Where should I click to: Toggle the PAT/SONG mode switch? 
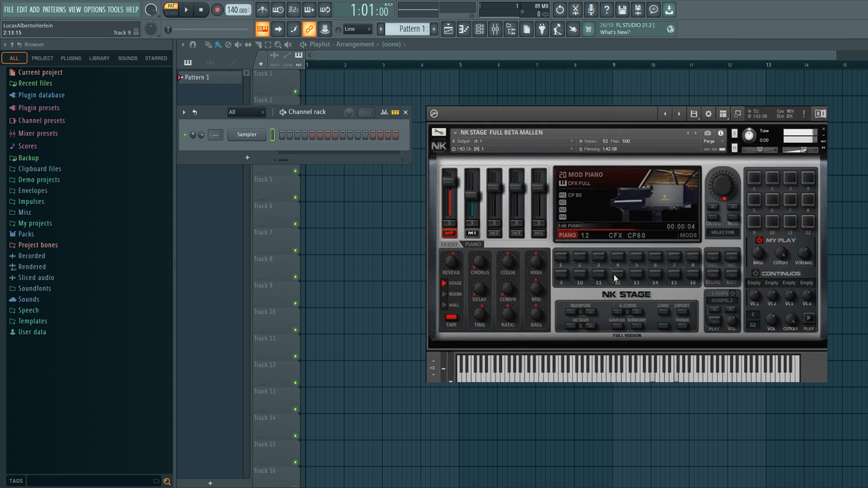point(172,10)
